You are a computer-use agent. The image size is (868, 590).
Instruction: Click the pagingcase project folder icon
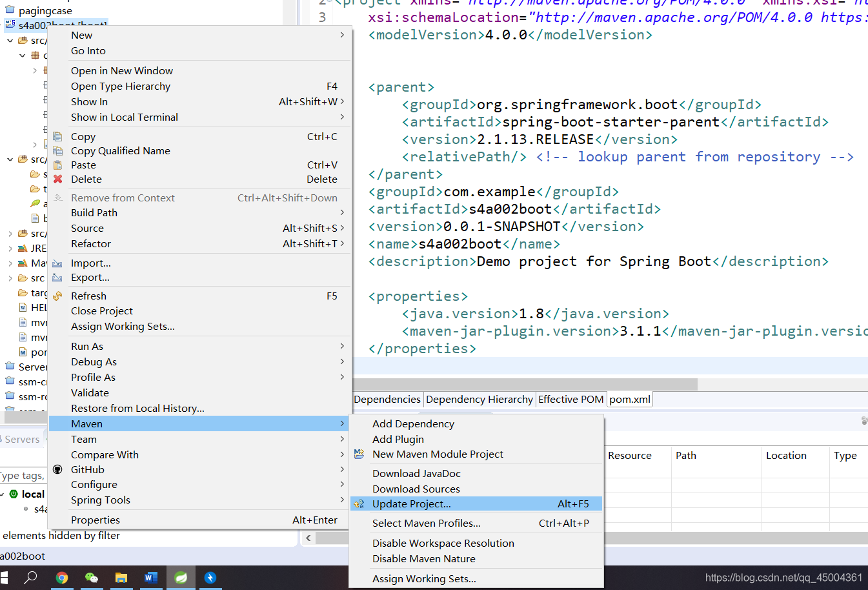[10, 10]
